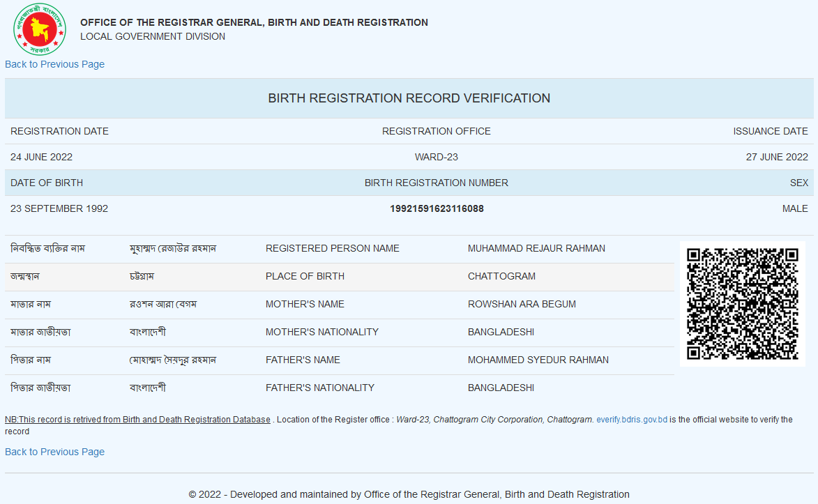Click the place of birth value CHATTOGRAM
The height and width of the screenshot is (504, 818).
501,276
